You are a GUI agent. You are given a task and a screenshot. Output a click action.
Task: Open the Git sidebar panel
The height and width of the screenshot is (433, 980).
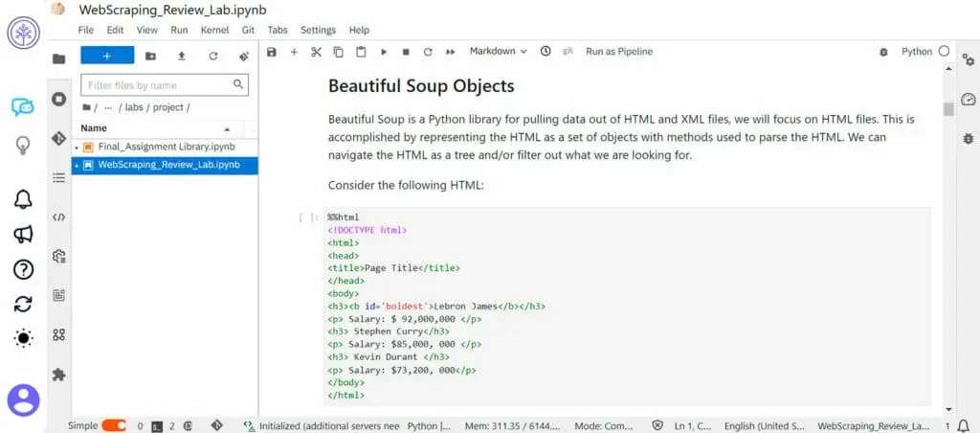click(58, 138)
